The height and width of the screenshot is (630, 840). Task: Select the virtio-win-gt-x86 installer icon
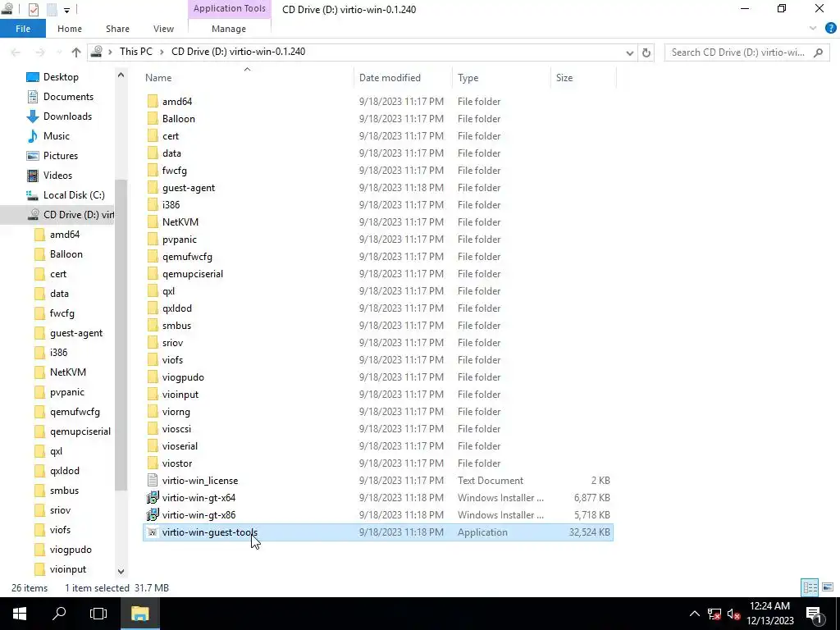(153, 515)
